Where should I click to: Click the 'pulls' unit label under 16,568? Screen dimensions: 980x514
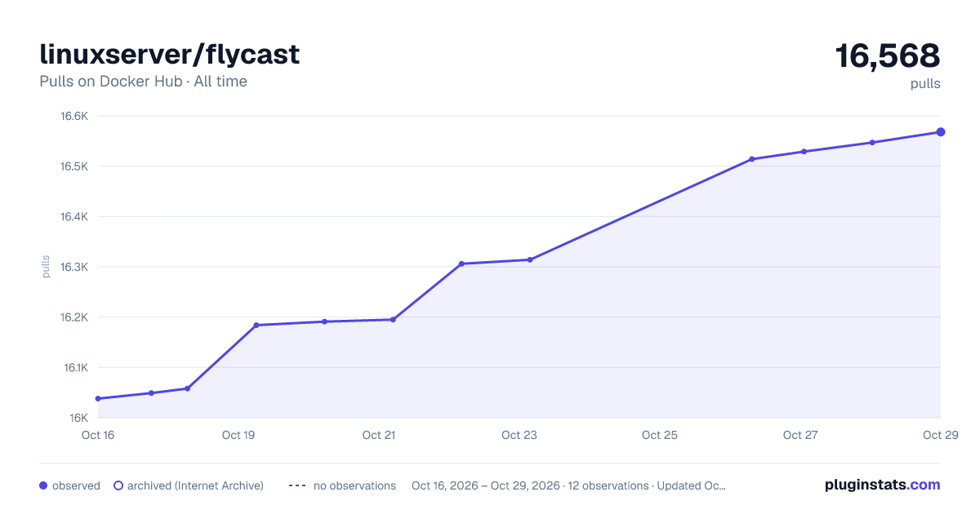click(925, 83)
